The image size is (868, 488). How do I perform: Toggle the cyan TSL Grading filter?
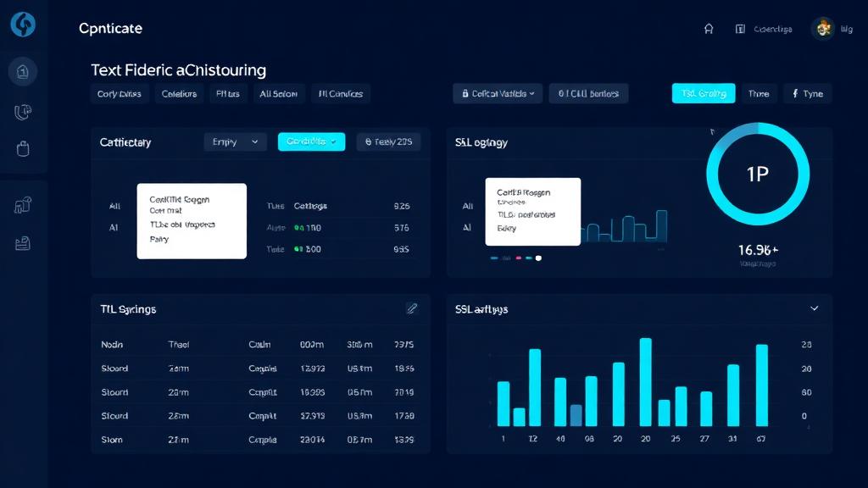pyautogui.click(x=704, y=93)
